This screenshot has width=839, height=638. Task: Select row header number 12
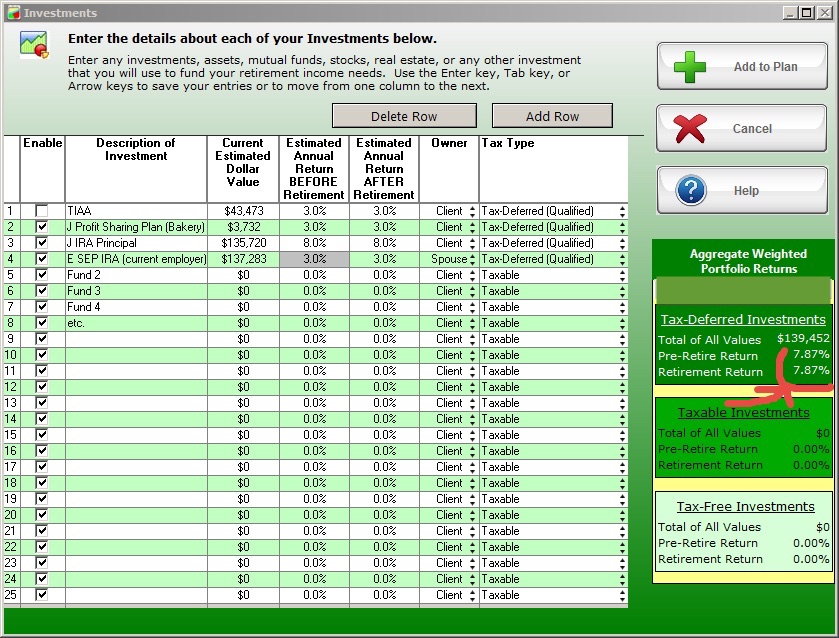[11, 387]
